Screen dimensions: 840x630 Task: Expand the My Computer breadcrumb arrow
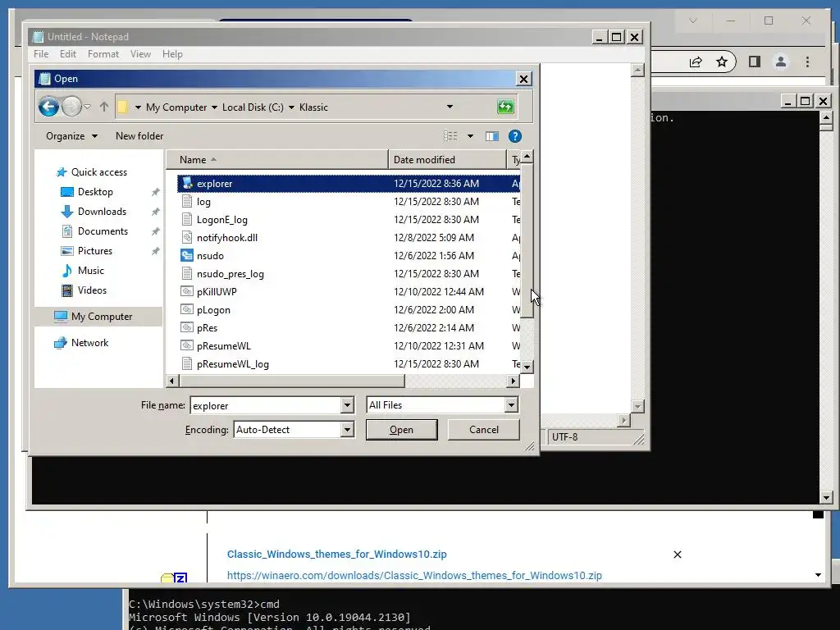coord(214,107)
